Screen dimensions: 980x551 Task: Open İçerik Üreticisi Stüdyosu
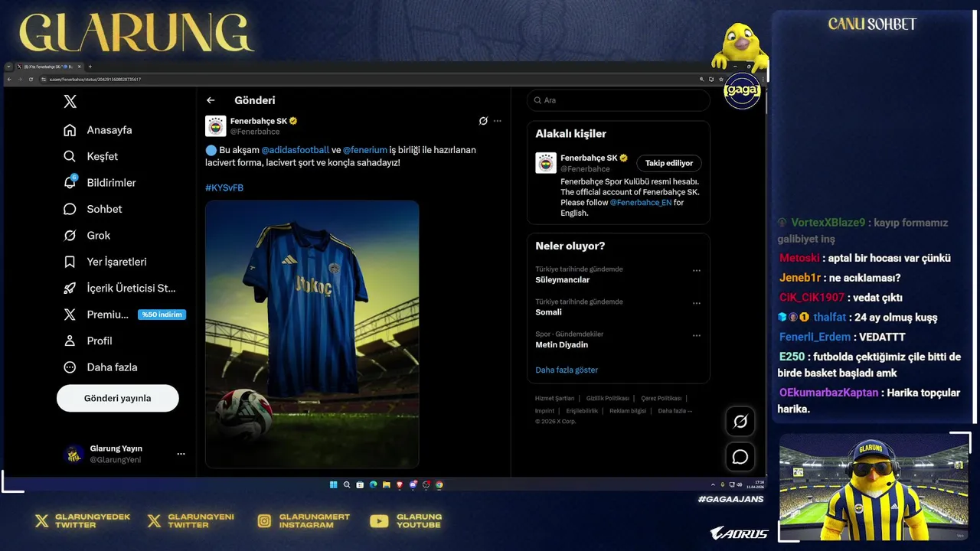point(119,288)
